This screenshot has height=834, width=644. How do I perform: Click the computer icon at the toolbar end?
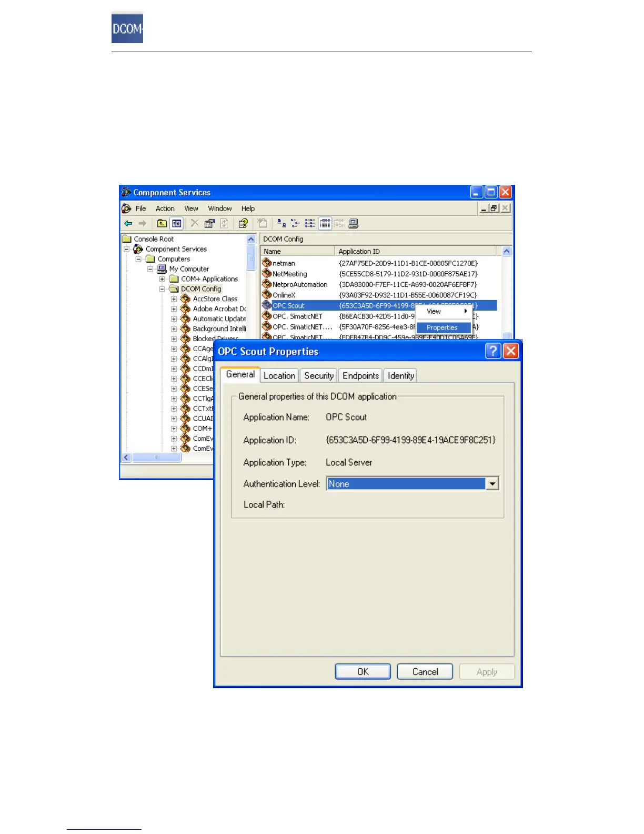pos(354,223)
